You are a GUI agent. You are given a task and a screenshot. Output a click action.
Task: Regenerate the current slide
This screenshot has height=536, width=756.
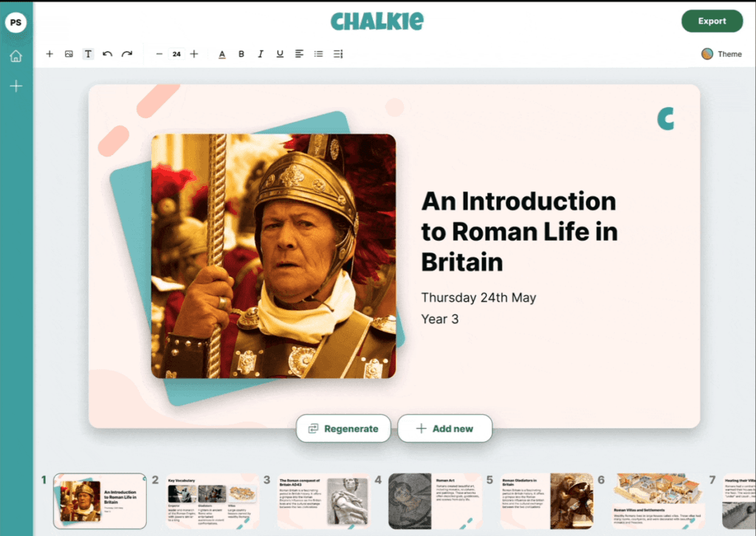click(x=343, y=428)
